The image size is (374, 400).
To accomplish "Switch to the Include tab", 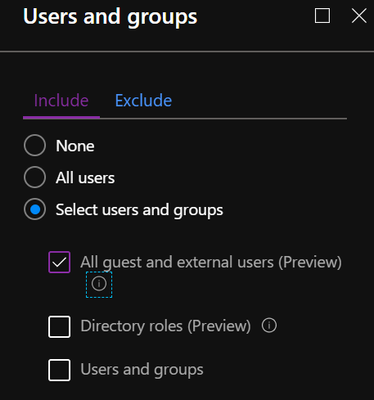I will [x=61, y=101].
